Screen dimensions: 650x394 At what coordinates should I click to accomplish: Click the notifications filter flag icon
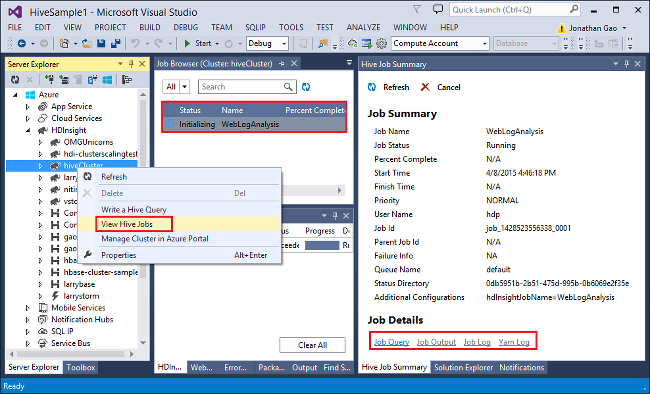click(x=417, y=9)
